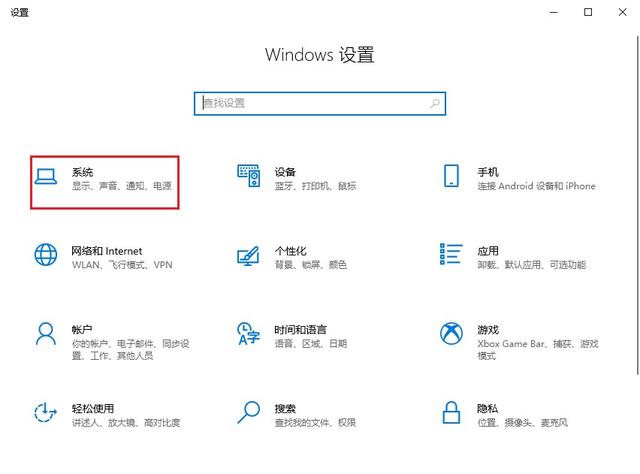Open the 轻松使用 dashed circle icon
This screenshot has height=474, width=640.
[x=45, y=412]
